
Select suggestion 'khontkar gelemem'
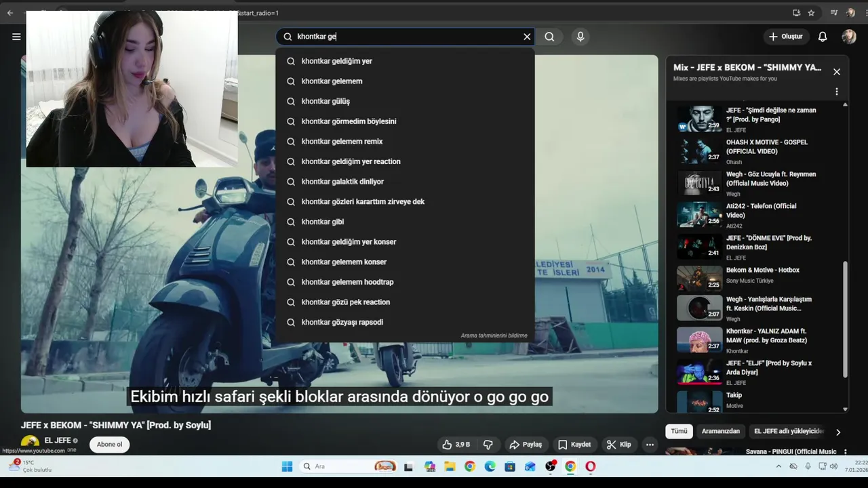(405, 81)
